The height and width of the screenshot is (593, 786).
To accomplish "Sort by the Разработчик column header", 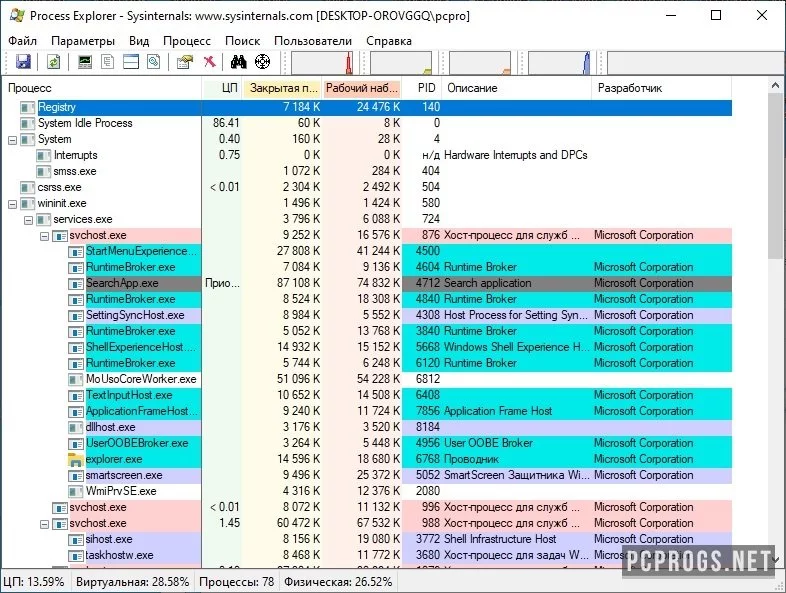I will (662, 88).
